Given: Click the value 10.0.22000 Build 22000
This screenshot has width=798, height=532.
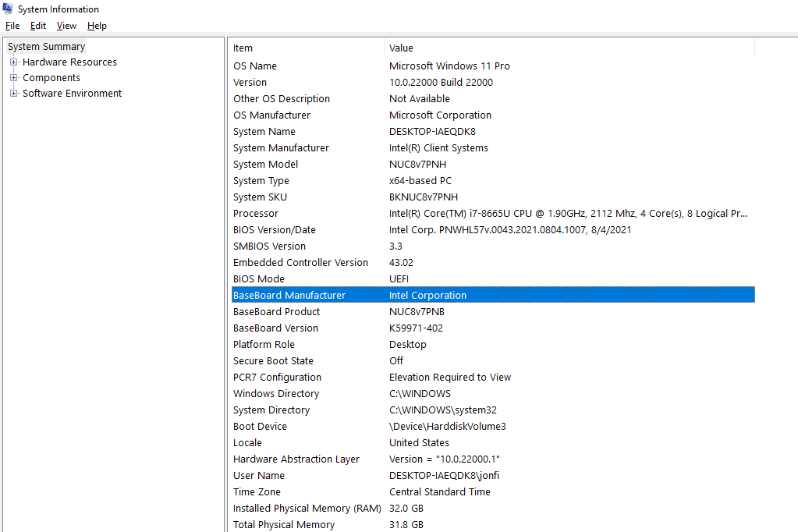Looking at the screenshot, I should coord(441,83).
